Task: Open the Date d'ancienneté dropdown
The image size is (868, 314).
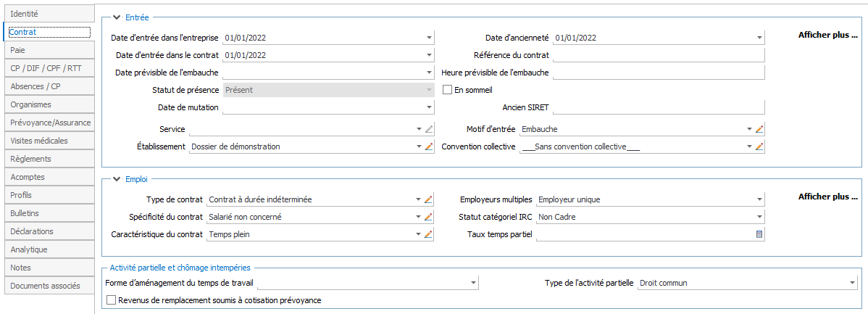Action: [x=759, y=38]
